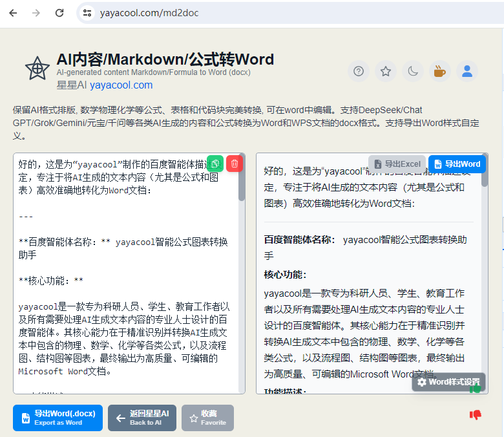The height and width of the screenshot is (437, 504).
Task: Click the **核心功能：** line in editor
Action: tap(51, 281)
